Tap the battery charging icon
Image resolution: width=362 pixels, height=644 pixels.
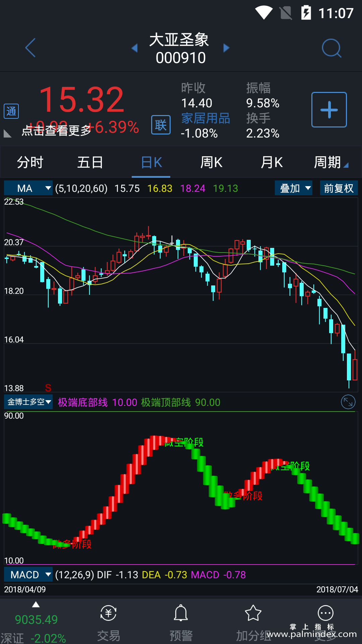pos(306,13)
